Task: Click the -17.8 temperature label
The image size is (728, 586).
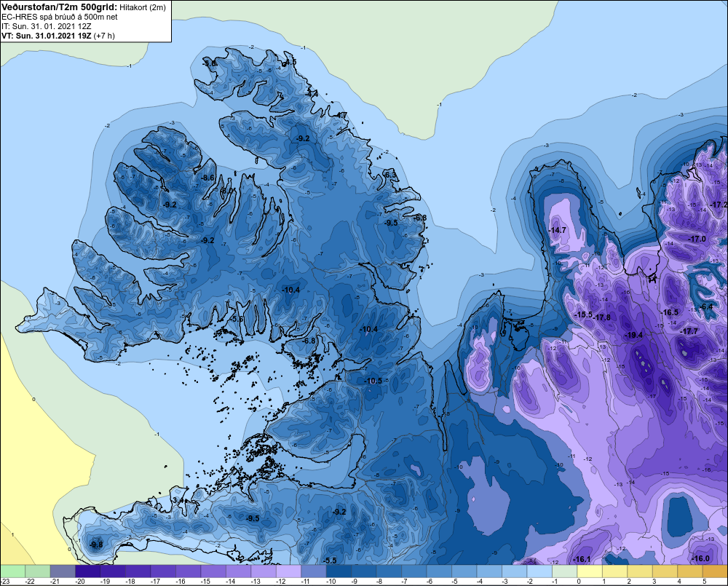Action: pos(602,317)
